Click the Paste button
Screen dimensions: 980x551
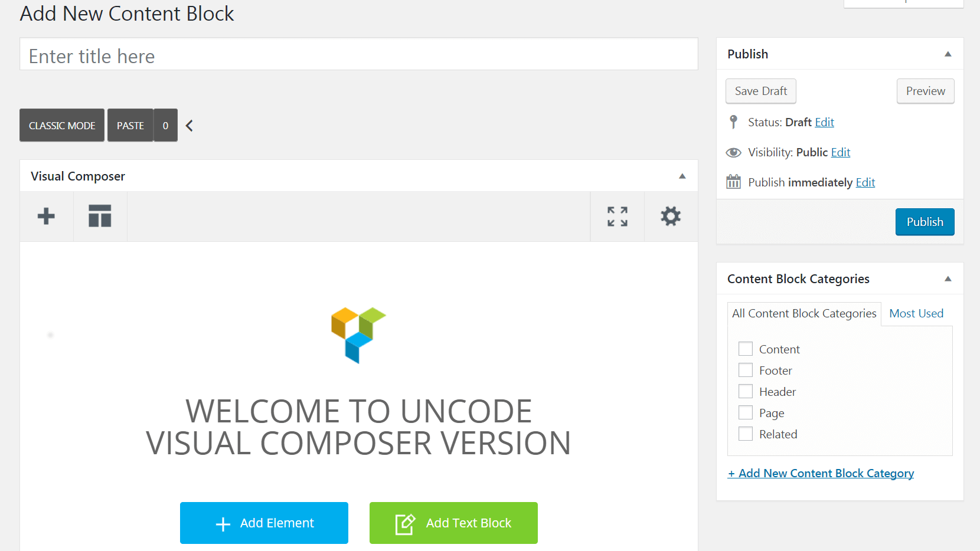point(130,125)
